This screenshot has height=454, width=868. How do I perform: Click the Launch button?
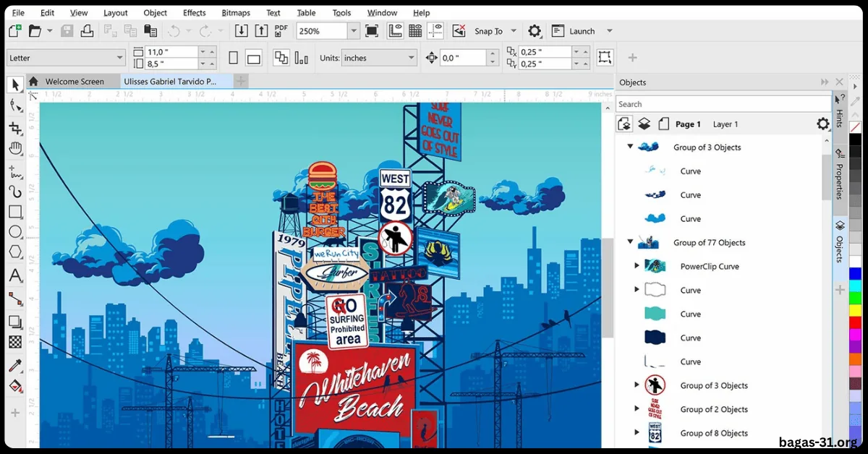click(582, 30)
